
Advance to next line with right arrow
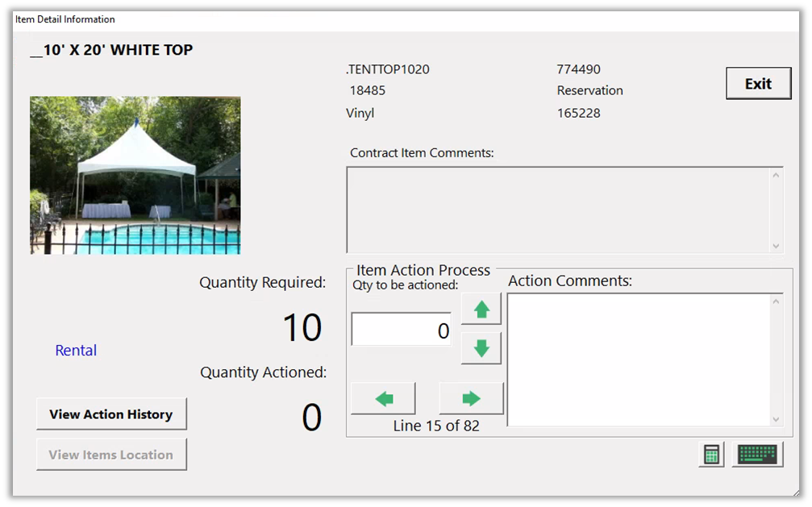(x=471, y=398)
